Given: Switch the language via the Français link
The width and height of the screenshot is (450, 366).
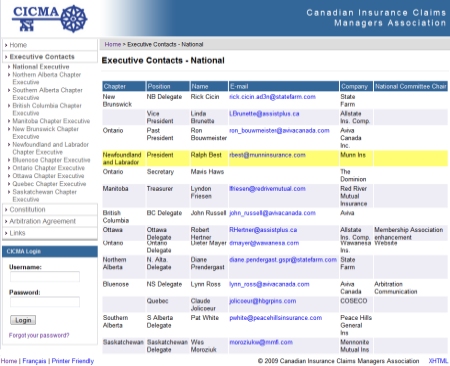Looking at the screenshot, I should point(34,361).
